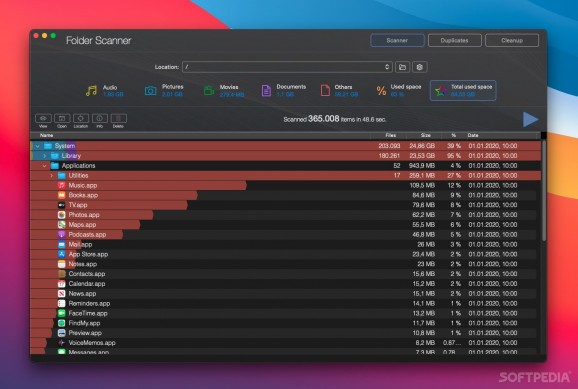Click the News.app icon
Screen dimensions: 578x389
(x=62, y=294)
